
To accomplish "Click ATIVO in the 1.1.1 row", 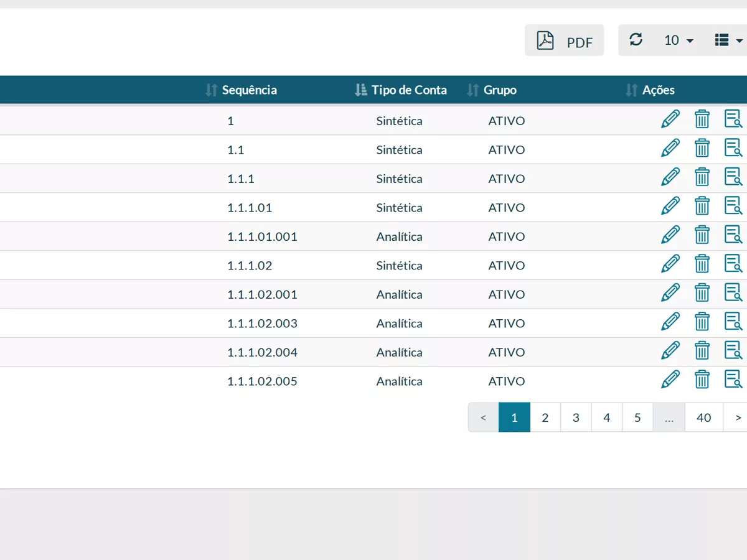I will pyautogui.click(x=507, y=179).
